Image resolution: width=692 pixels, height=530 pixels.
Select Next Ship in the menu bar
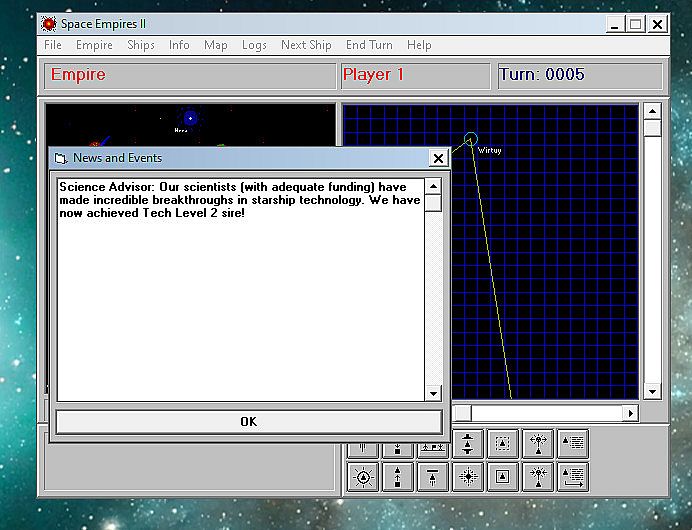[306, 45]
